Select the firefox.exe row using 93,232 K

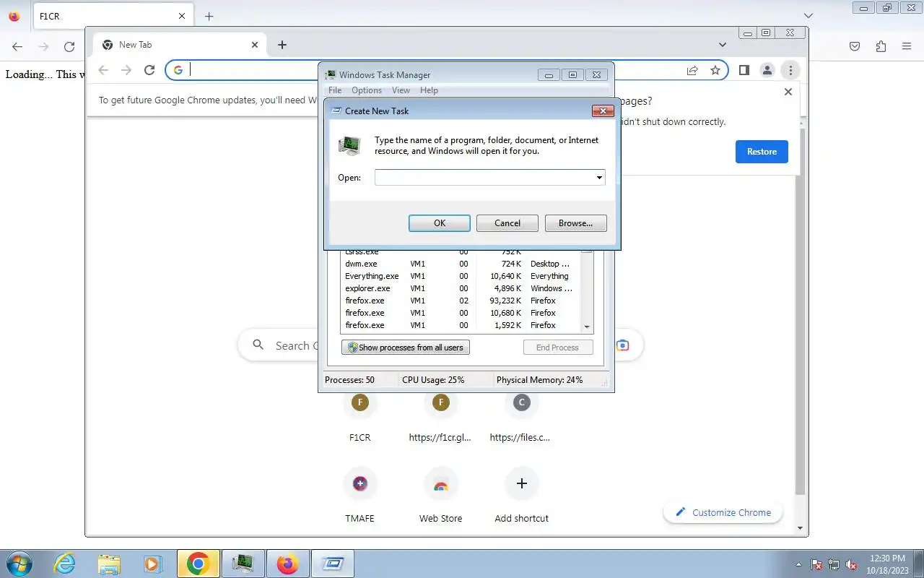point(461,301)
